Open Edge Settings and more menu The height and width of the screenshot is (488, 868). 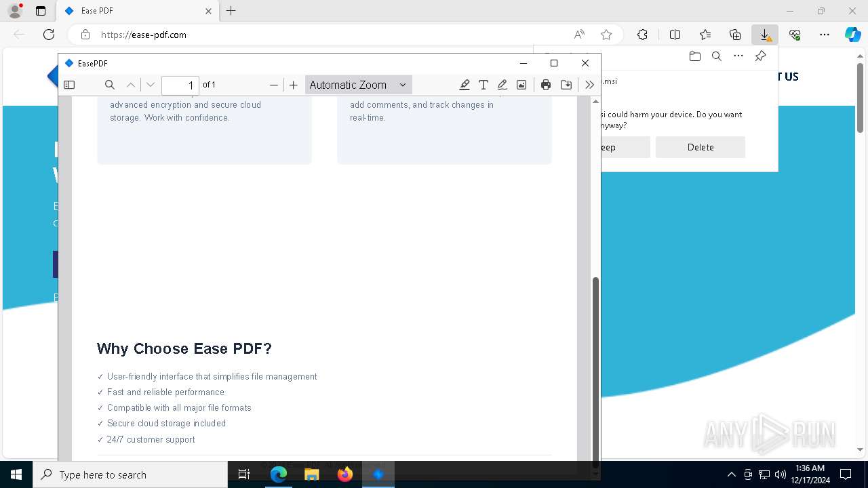tap(825, 35)
